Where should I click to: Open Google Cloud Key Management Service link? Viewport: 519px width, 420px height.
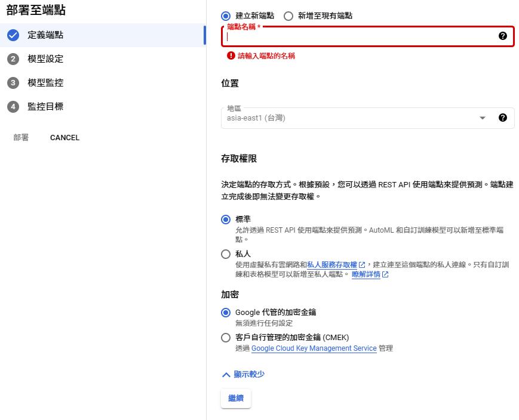coord(314,348)
